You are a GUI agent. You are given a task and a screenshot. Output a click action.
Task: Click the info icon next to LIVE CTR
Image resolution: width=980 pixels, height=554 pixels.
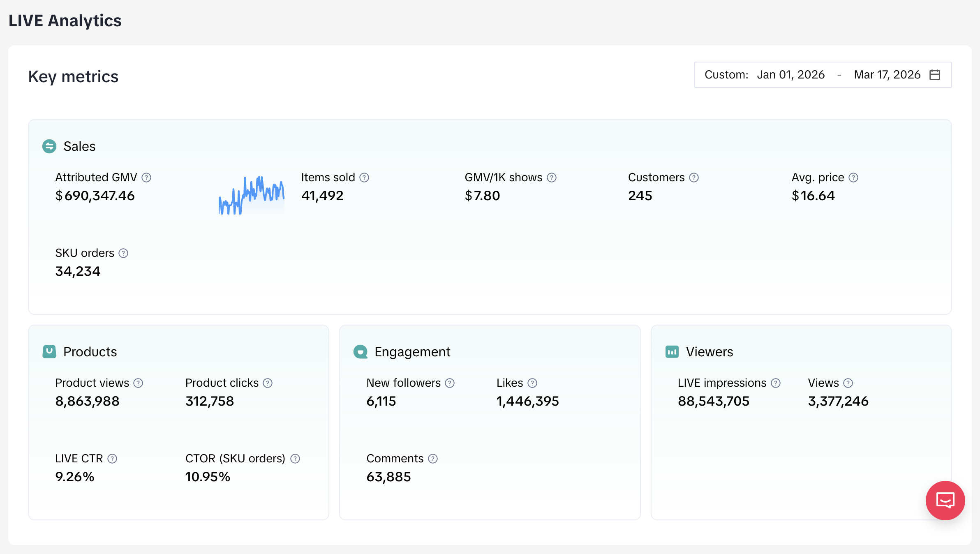[x=112, y=459]
